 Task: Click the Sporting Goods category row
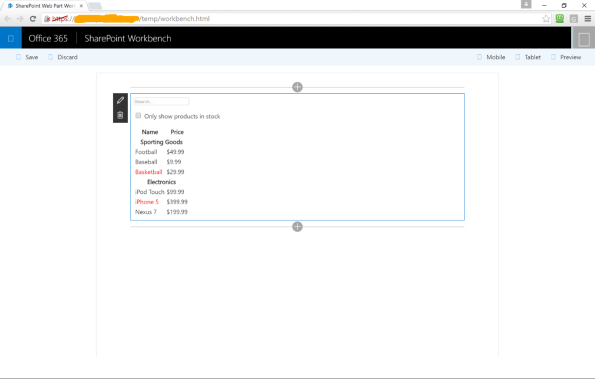pos(161,142)
